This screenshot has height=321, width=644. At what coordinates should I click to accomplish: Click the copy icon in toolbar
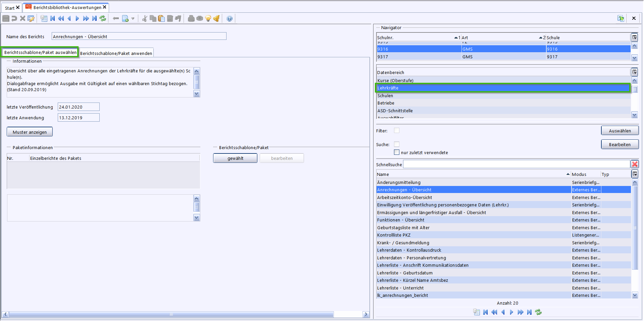click(x=153, y=18)
